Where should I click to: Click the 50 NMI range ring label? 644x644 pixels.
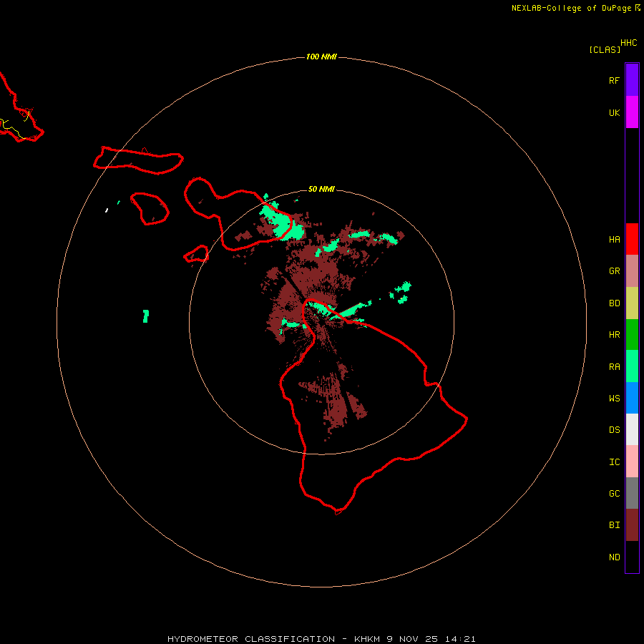tap(321, 189)
